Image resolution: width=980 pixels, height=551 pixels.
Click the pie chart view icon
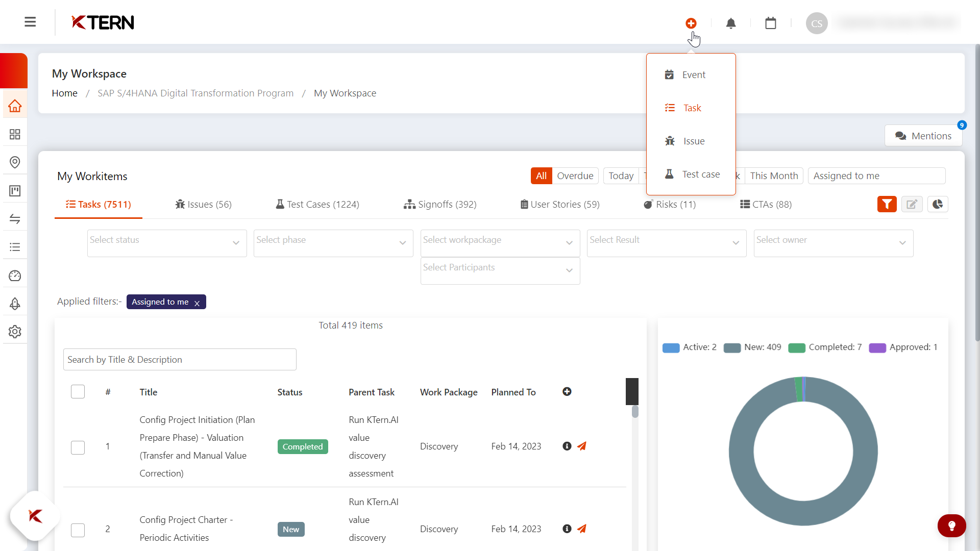[938, 204]
